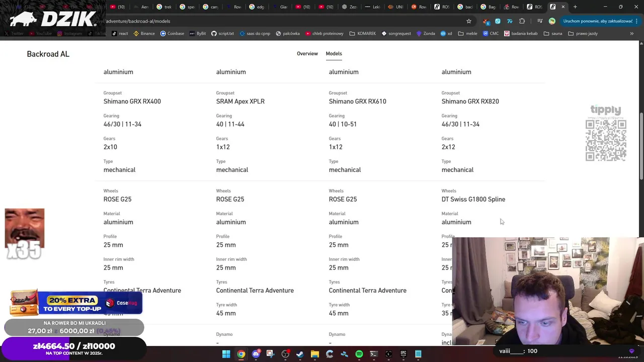Switch to the Overview tab

[307, 53]
